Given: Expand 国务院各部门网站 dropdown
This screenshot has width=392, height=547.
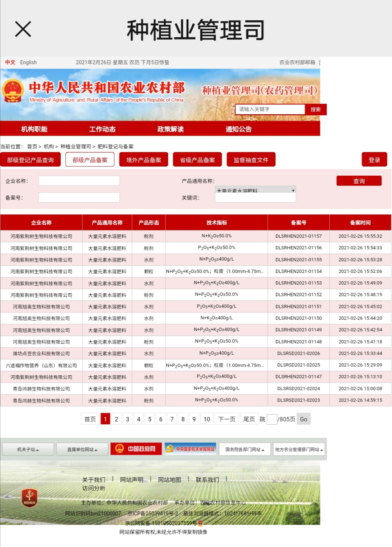Looking at the screenshot, I should click(x=245, y=449).
